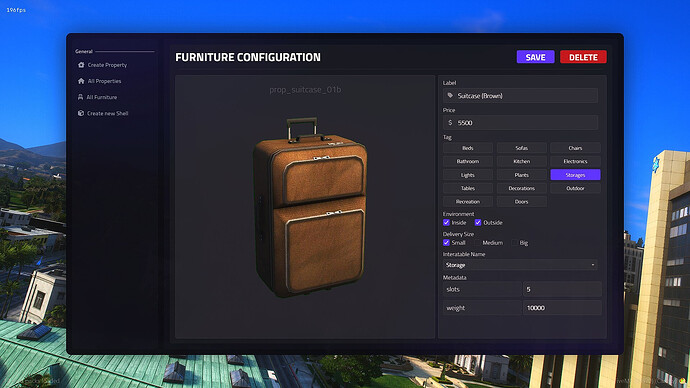Edit the slots metadata value 5
The image size is (690, 388).
[562, 289]
